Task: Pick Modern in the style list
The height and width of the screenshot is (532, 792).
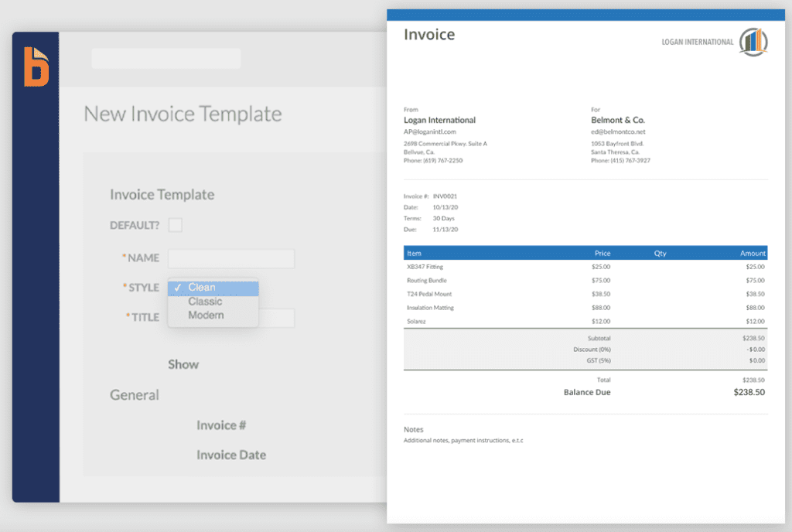Action: [x=206, y=315]
